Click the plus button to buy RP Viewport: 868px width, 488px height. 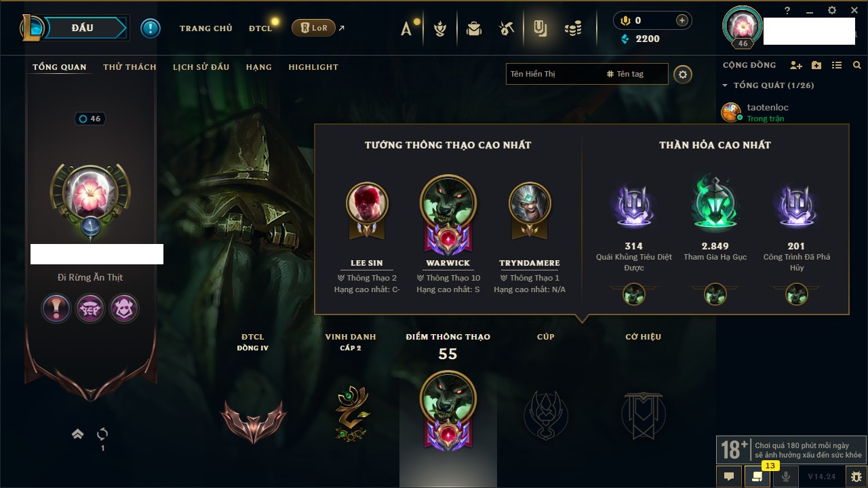682,20
